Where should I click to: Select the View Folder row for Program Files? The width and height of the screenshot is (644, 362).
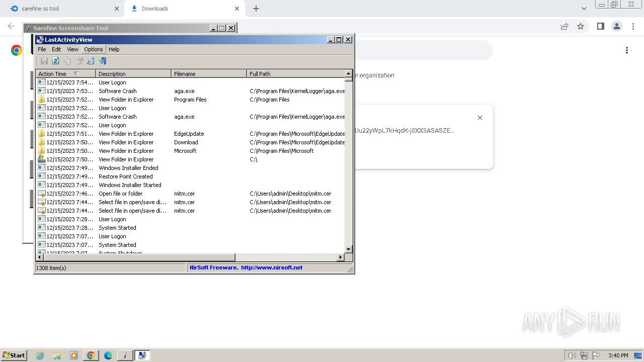coord(191,100)
